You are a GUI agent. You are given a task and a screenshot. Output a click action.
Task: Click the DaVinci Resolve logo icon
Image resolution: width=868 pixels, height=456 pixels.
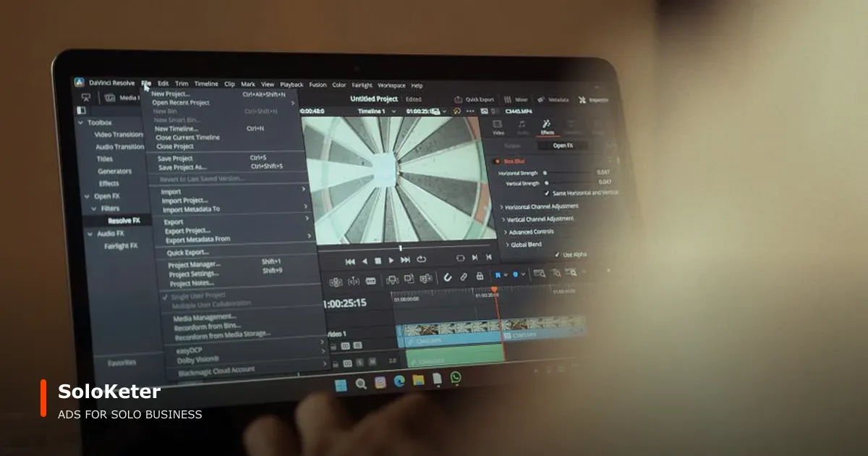80,83
